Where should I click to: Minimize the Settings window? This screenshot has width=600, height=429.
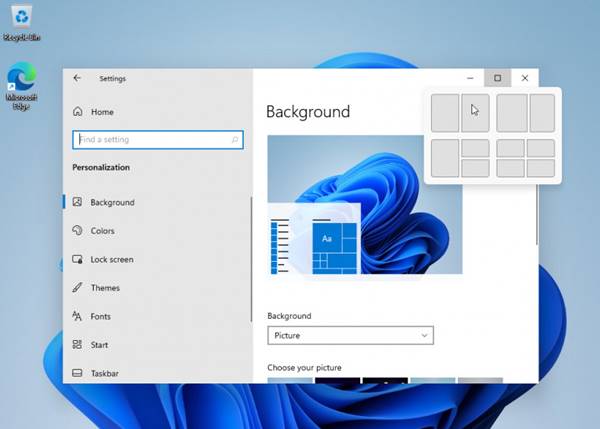[470, 78]
